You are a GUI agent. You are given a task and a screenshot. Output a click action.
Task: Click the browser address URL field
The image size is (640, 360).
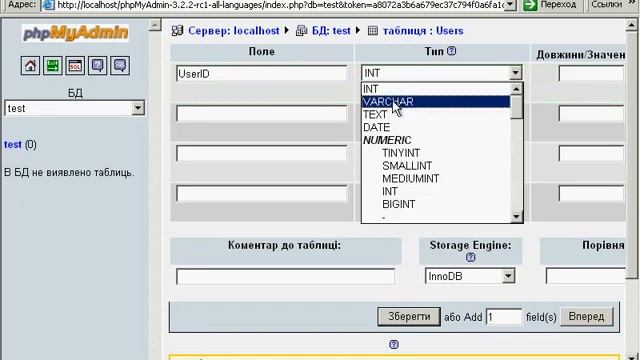click(x=280, y=5)
